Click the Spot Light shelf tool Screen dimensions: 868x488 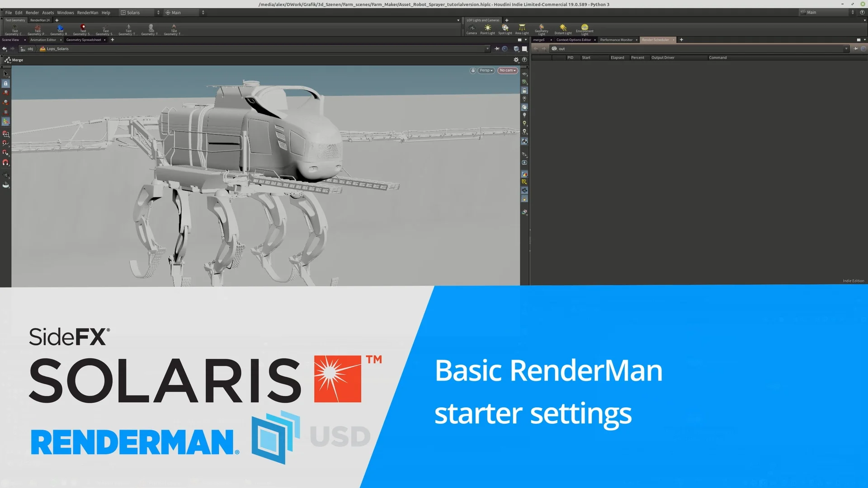click(505, 29)
